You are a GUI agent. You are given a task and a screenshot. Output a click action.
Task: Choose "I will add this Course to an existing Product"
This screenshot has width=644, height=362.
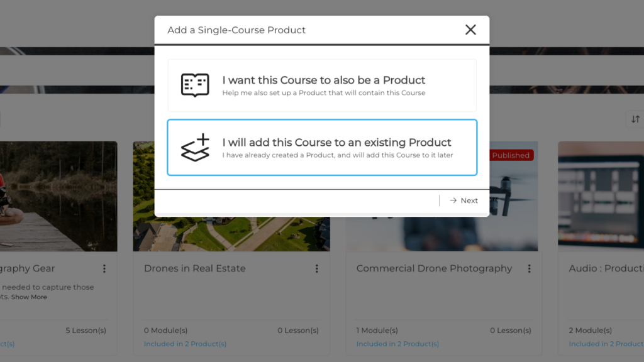click(322, 148)
